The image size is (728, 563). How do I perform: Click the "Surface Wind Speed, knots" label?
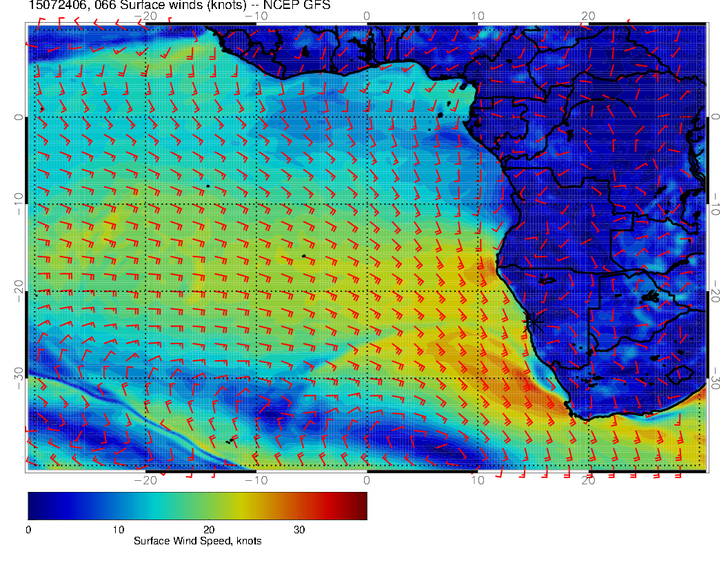click(x=197, y=541)
